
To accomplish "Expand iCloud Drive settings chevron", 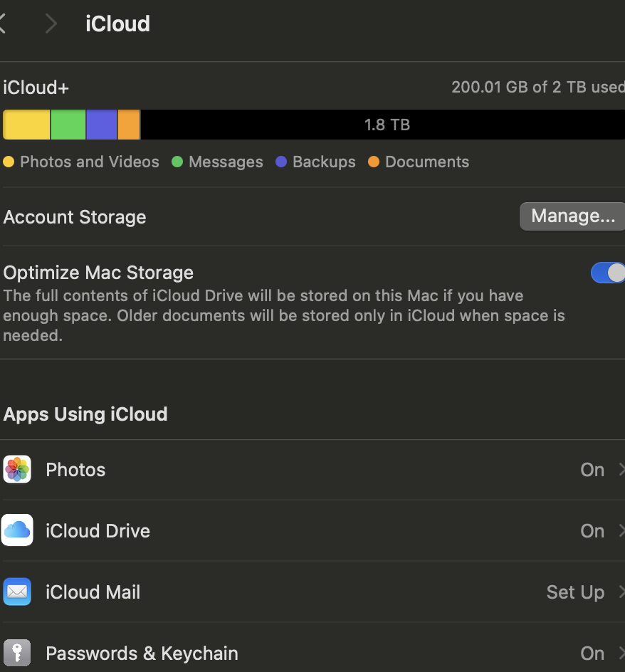I will tap(621, 531).
